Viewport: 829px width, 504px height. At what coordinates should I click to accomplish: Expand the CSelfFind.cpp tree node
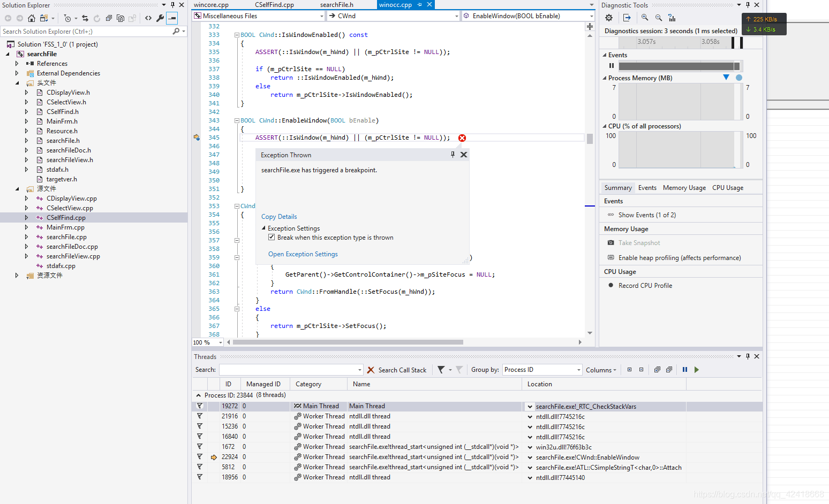26,218
